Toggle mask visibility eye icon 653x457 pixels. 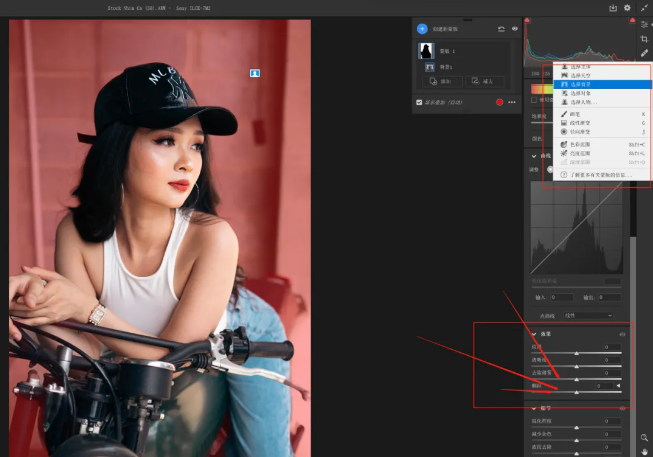click(515, 29)
